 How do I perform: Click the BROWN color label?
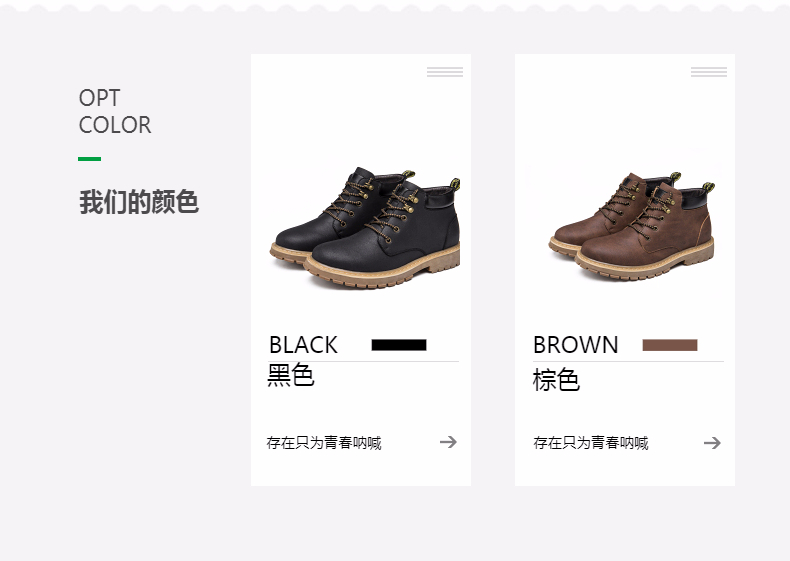click(x=575, y=345)
